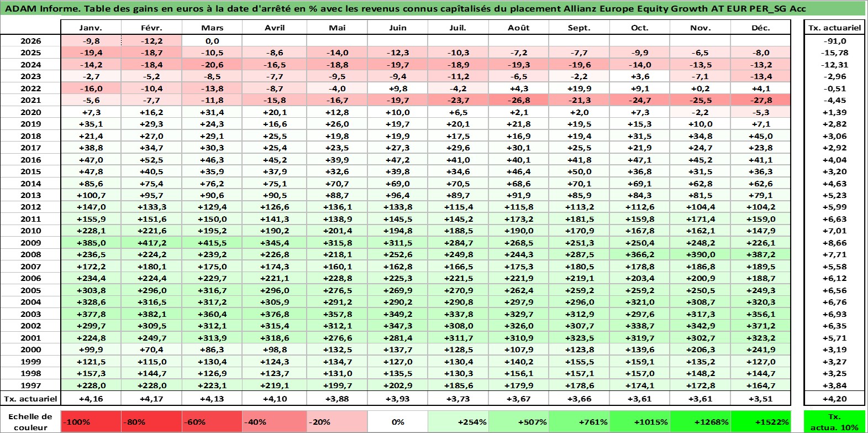Click the +390,0 cell in Nov. 2008
The height and width of the screenshot is (433, 868).
pyautogui.click(x=700, y=254)
